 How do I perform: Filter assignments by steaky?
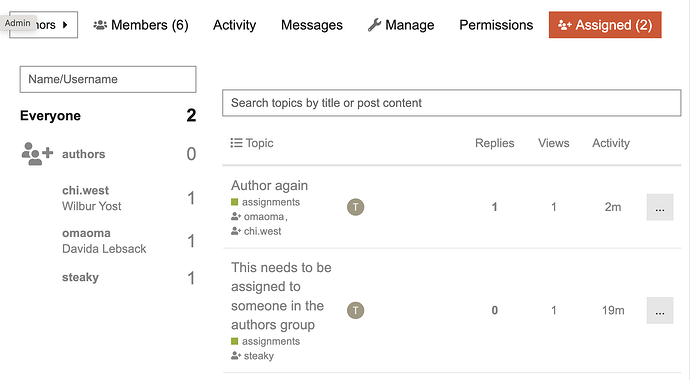[81, 277]
